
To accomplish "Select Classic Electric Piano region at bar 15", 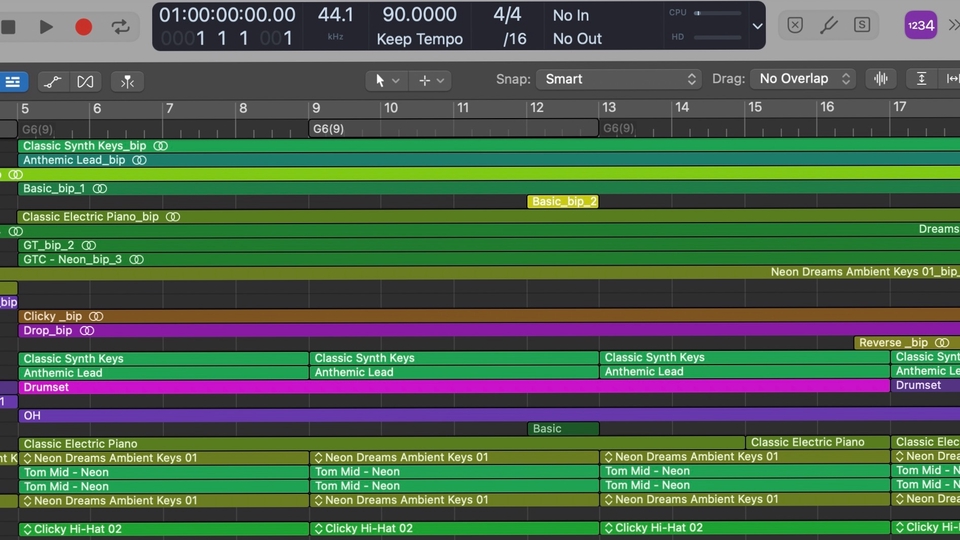I will [x=817, y=442].
